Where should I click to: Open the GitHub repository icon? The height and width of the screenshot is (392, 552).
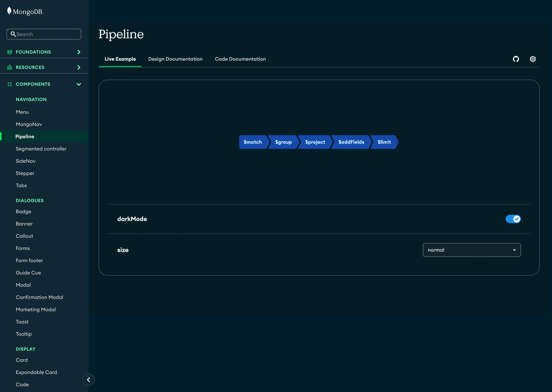516,59
